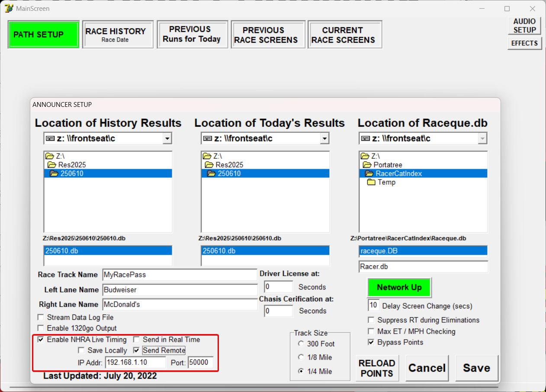Click the Network Up button
The width and height of the screenshot is (546, 392).
(399, 287)
